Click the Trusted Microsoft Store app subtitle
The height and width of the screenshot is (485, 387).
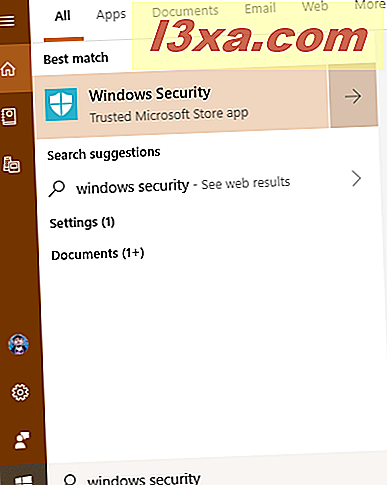169,115
